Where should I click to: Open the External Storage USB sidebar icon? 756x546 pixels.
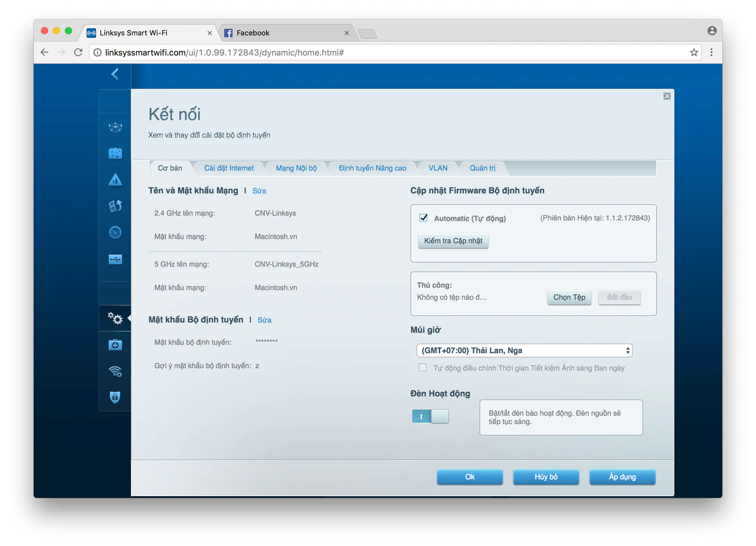[115, 259]
